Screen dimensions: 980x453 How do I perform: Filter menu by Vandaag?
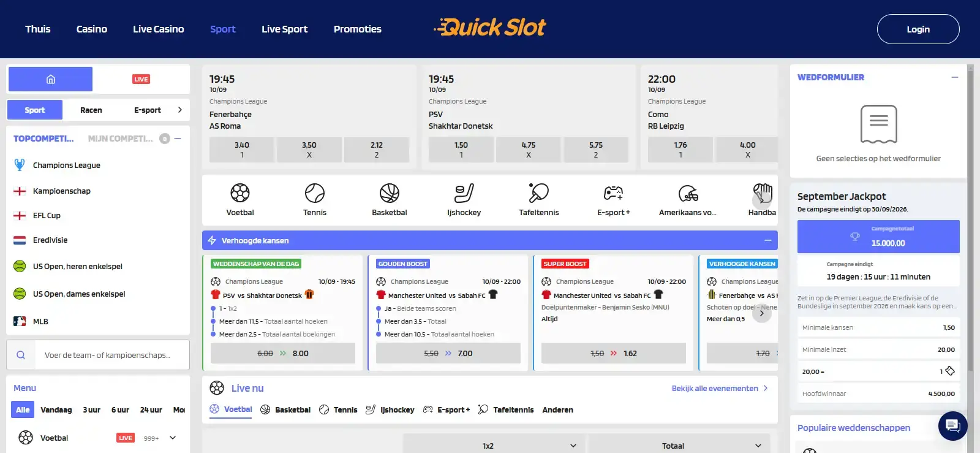pyautogui.click(x=56, y=409)
